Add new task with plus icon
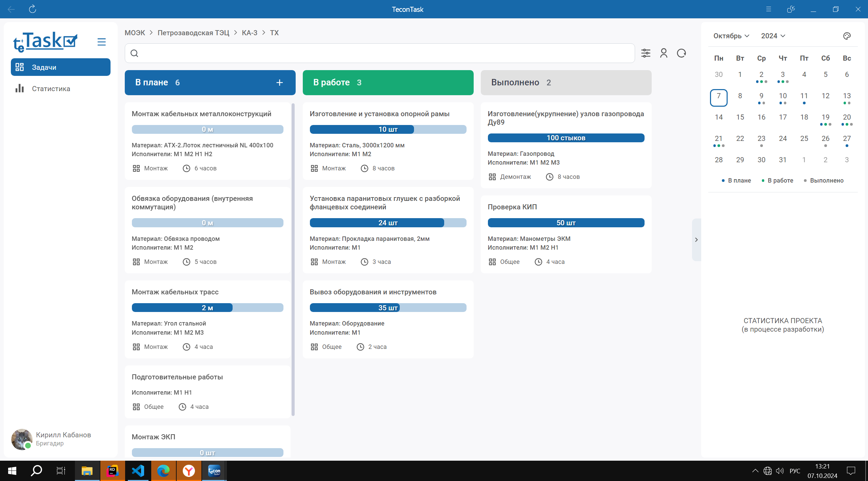868x481 pixels. pos(279,83)
